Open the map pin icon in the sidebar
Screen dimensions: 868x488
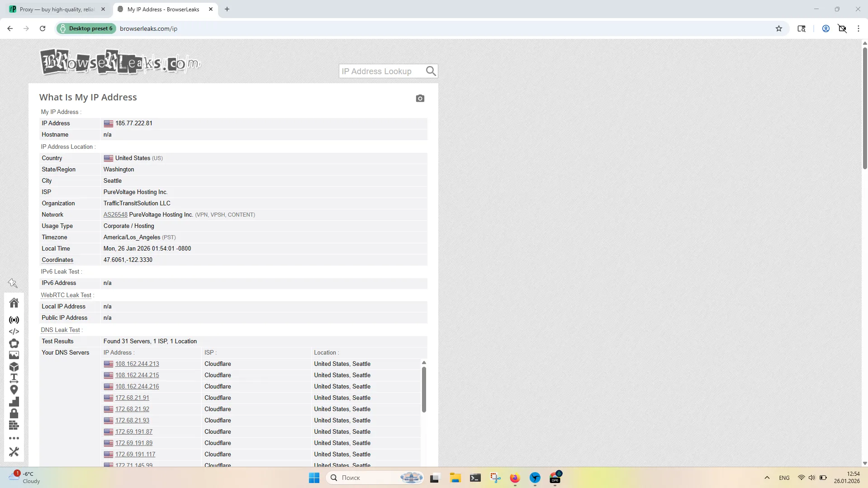point(14,390)
